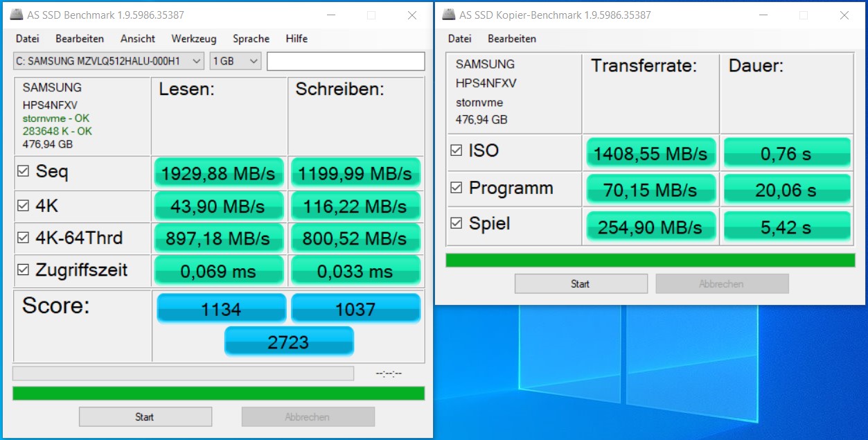
Task: Click the grey progress bar beside --:--:--
Action: click(x=183, y=373)
